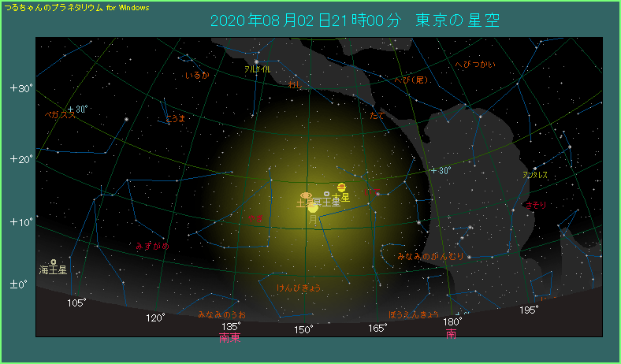This screenshot has width=621, height=364.
Task: Click the 南 south direction label
Action: 451,335
